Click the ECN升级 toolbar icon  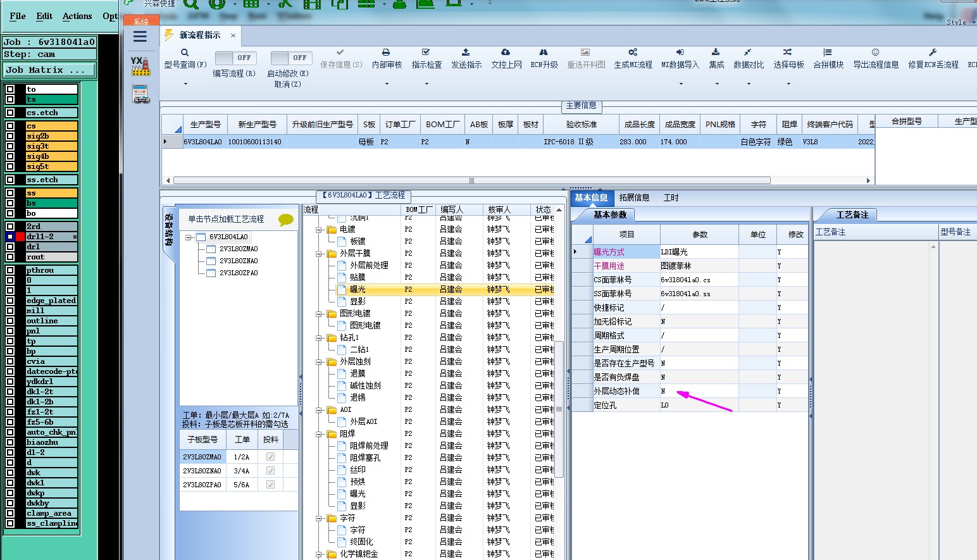544,53
